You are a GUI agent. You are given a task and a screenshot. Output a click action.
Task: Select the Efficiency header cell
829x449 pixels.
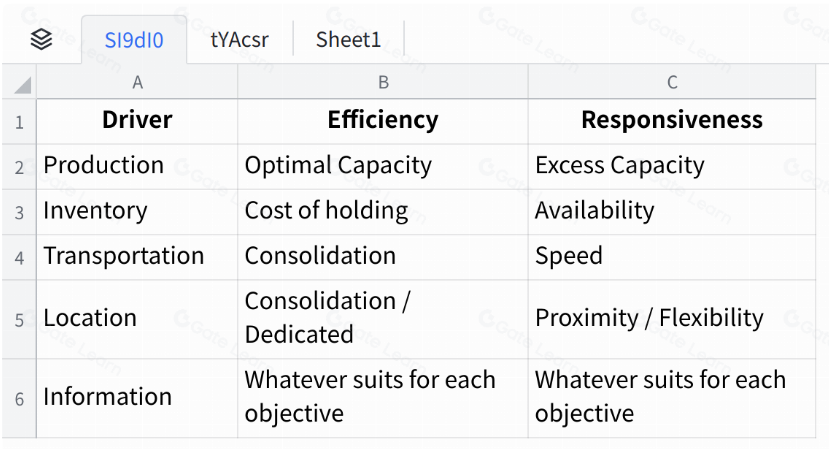click(383, 122)
